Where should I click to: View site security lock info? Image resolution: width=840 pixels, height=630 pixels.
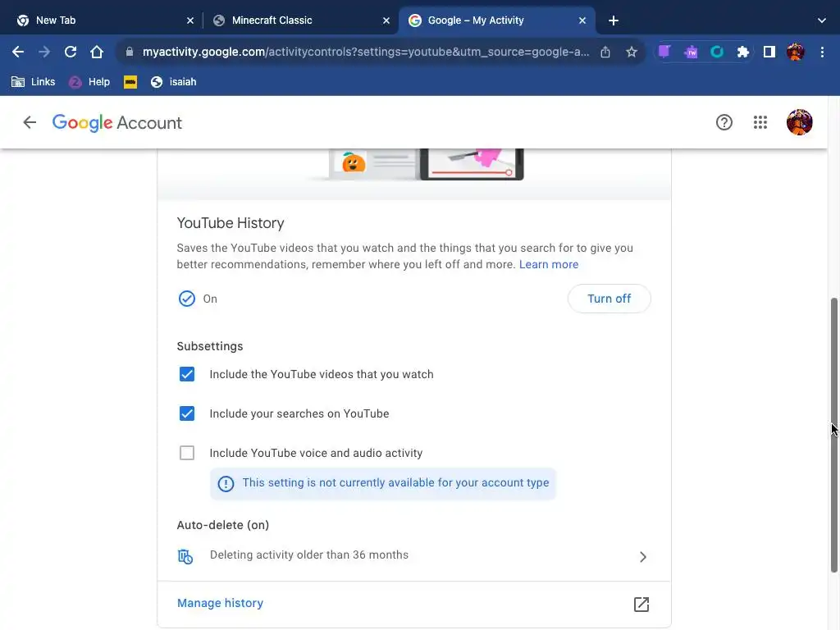click(129, 52)
